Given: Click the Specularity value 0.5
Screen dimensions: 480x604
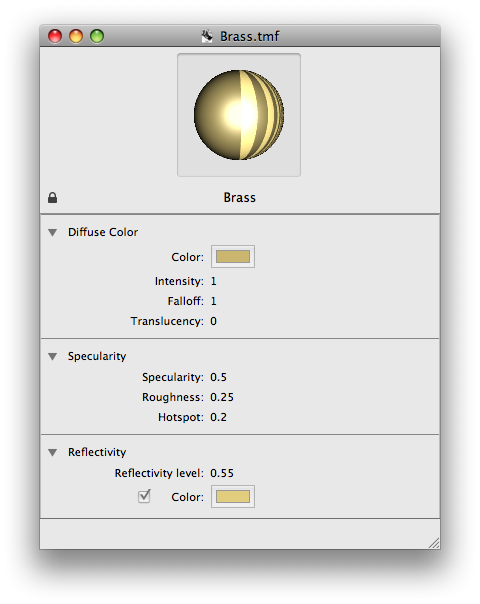Looking at the screenshot, I should [x=218, y=377].
